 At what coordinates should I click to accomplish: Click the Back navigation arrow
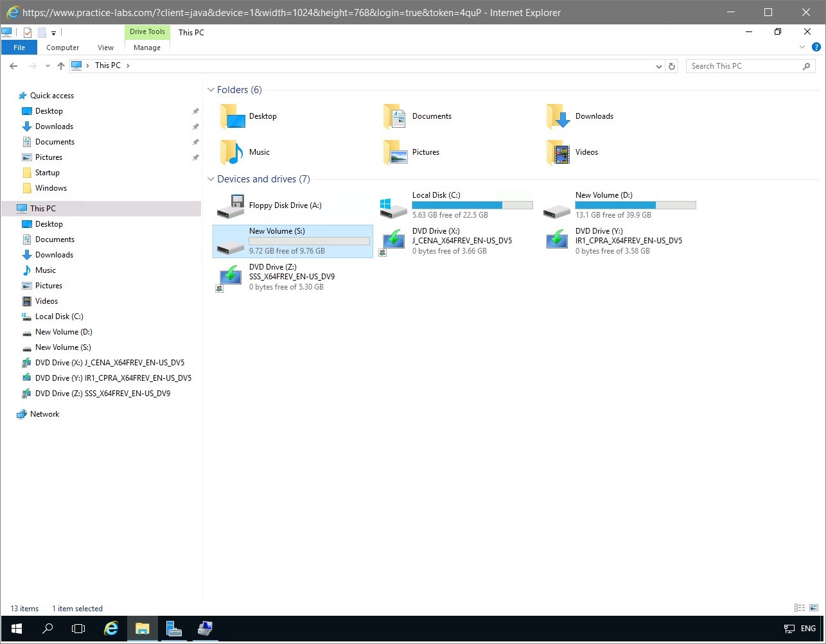pyautogui.click(x=13, y=65)
